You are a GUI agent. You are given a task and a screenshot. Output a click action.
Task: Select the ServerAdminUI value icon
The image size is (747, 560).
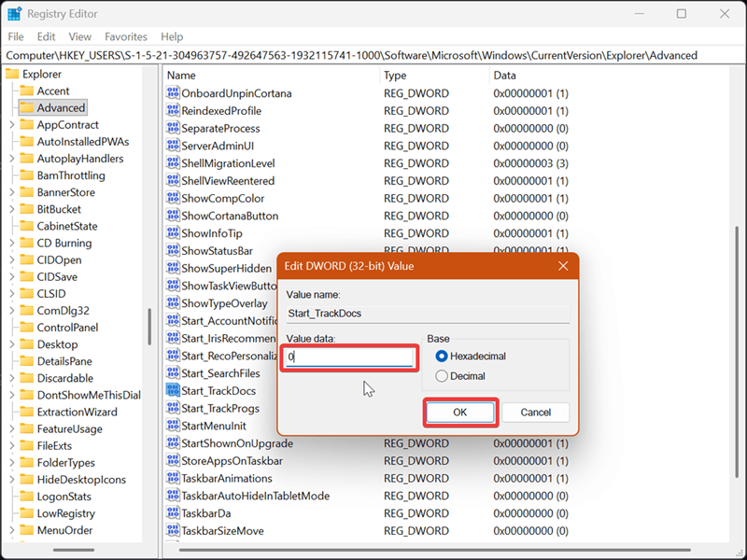point(173,146)
